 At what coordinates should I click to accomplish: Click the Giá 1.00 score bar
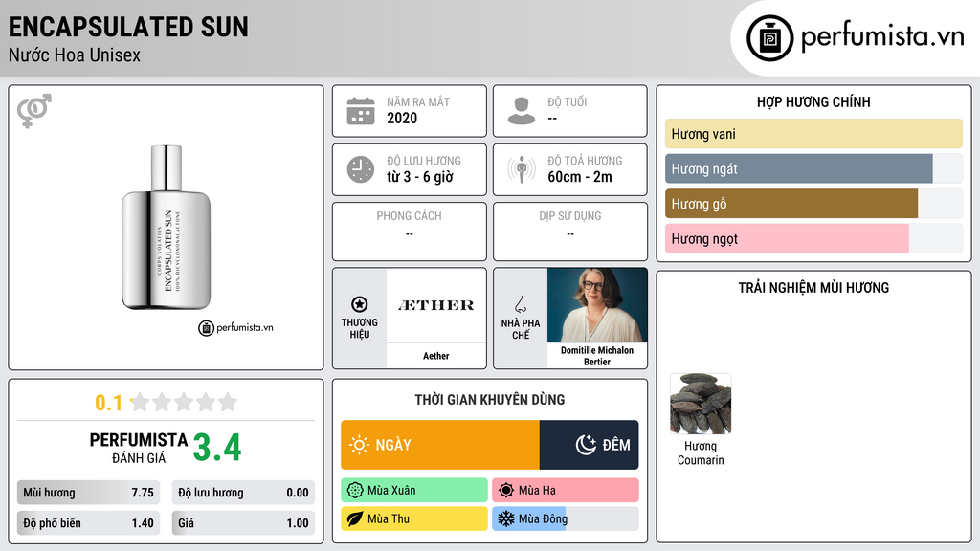coord(243,523)
